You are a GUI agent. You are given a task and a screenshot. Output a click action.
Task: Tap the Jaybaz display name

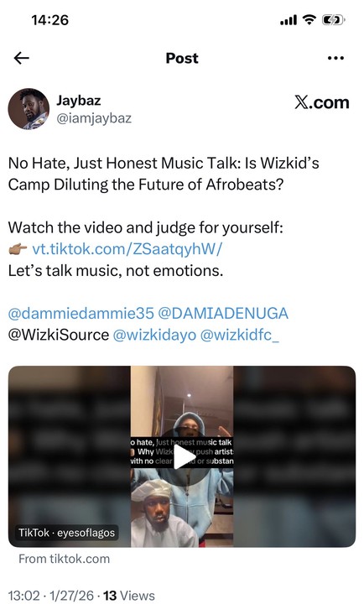coord(79,100)
